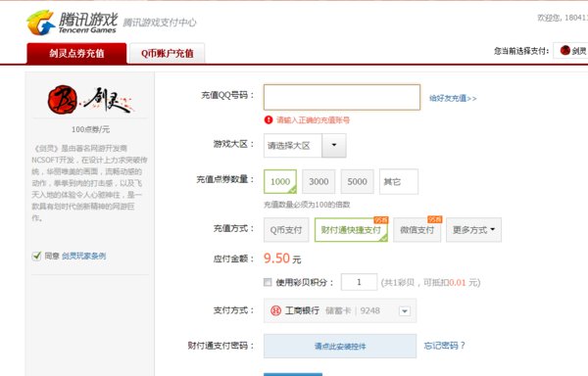The width and height of the screenshot is (588, 376).
Task: Choose Q币支付 as recharge method
Action: (x=286, y=229)
